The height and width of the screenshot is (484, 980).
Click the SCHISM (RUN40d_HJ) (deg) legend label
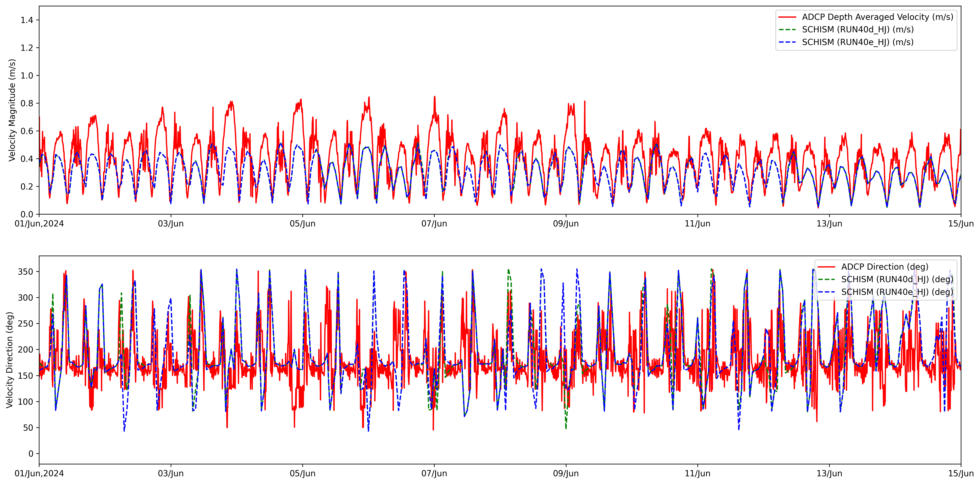coord(897,279)
